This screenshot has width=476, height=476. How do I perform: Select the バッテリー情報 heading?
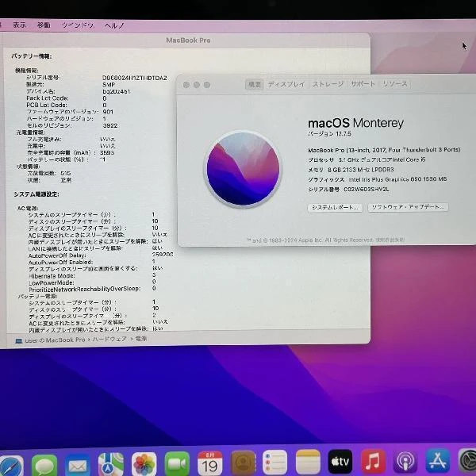click(32, 56)
